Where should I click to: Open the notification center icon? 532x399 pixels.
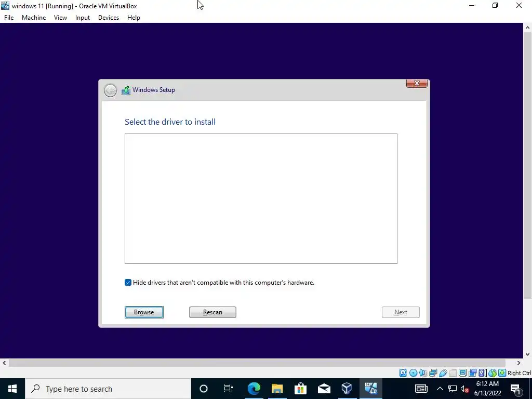point(515,389)
